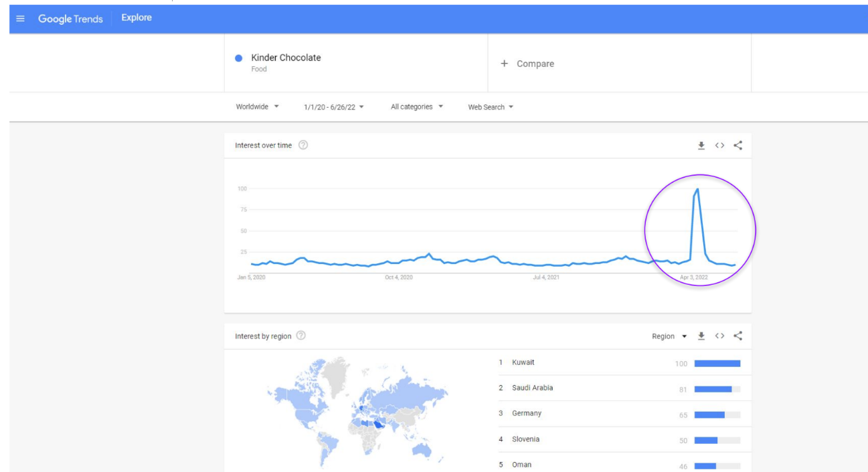Image resolution: width=868 pixels, height=472 pixels.
Task: Open the Region resolution dropdown
Action: pos(669,336)
